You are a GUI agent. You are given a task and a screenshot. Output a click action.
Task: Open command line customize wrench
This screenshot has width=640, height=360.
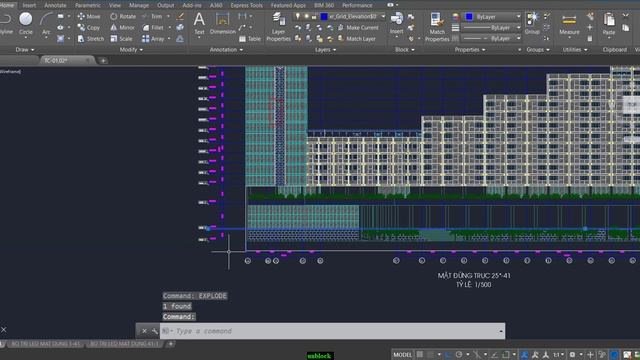pyautogui.click(x=154, y=331)
